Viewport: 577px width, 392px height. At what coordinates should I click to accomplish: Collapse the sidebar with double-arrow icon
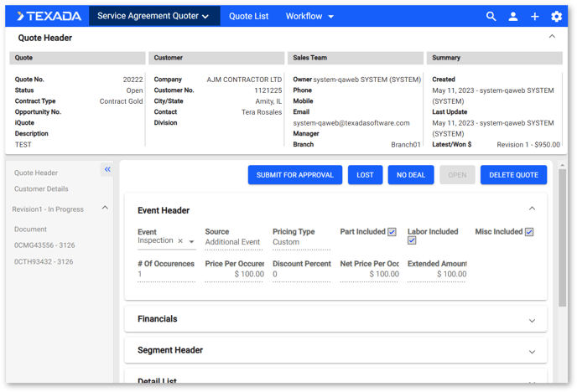[107, 169]
